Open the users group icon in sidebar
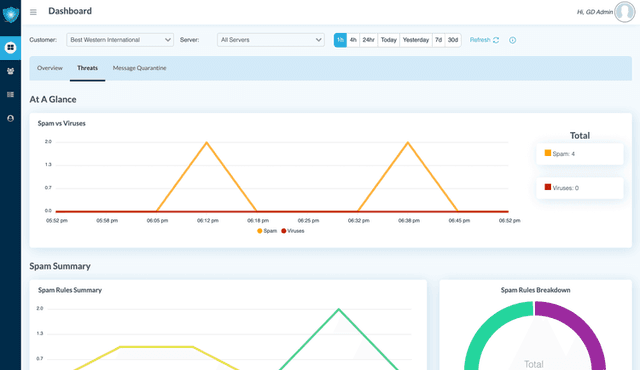 (11, 71)
